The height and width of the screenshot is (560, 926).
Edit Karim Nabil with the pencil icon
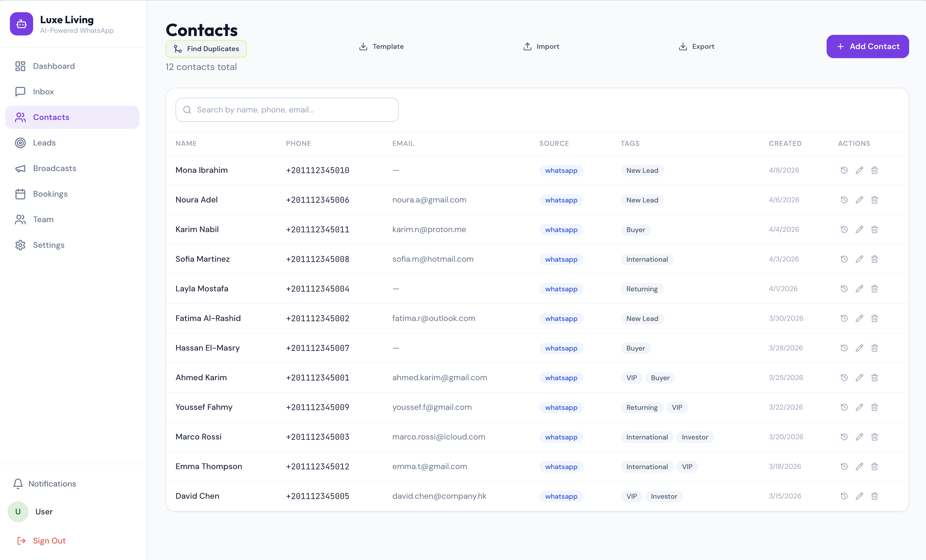coord(859,229)
